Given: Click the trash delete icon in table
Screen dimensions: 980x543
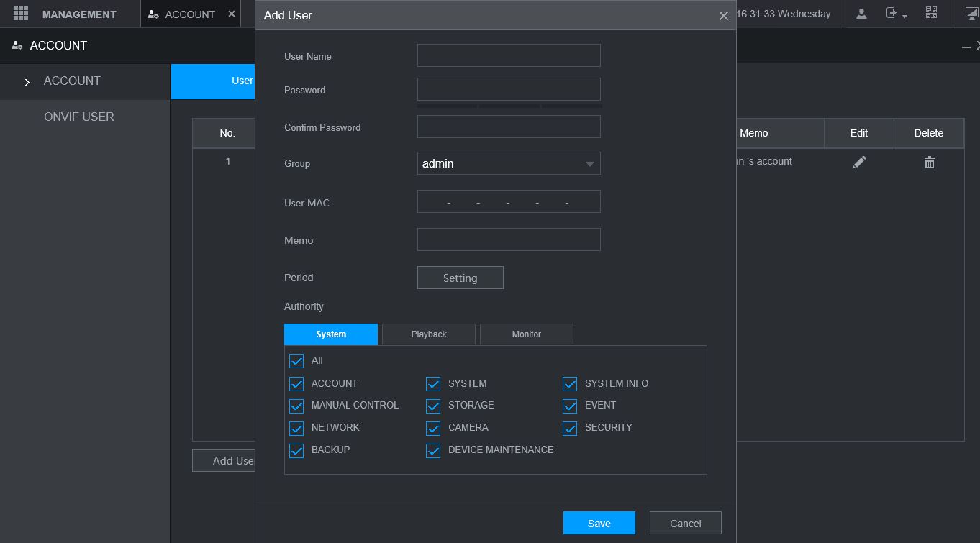Looking at the screenshot, I should [x=929, y=163].
